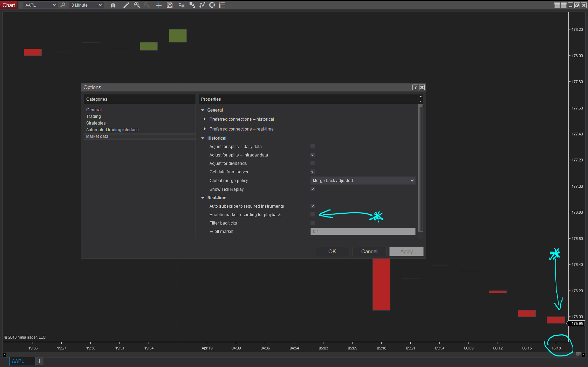Click the 'Properties' column header

pos(211,99)
